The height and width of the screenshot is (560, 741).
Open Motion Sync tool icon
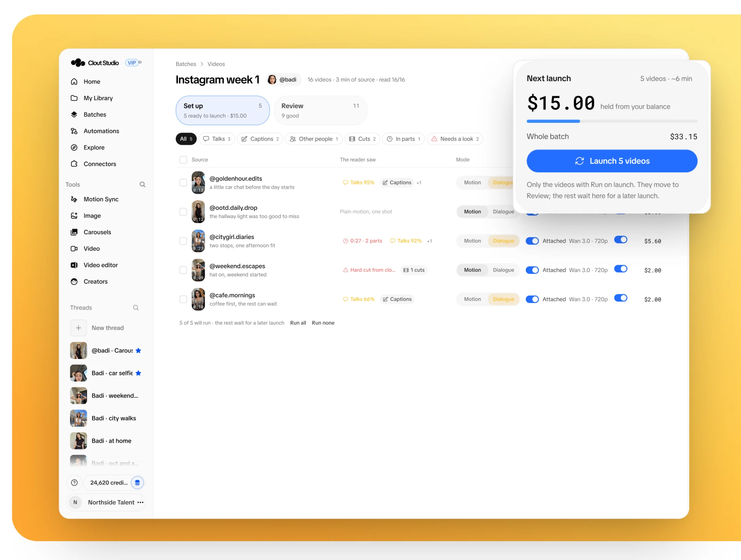tap(74, 199)
